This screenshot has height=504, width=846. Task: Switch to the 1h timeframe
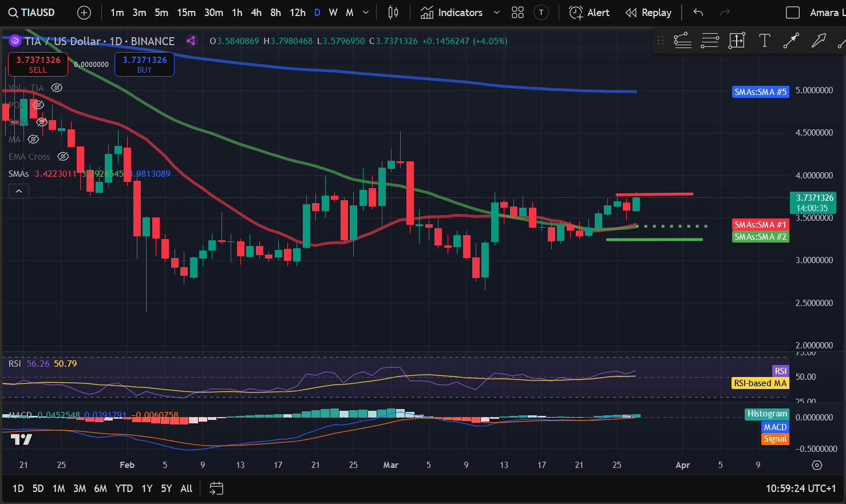[x=237, y=13]
